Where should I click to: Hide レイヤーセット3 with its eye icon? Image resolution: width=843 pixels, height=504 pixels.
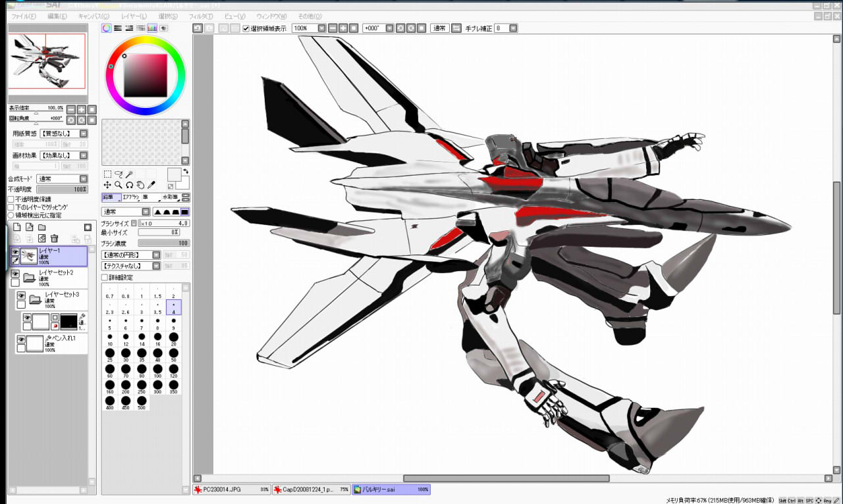coord(21,295)
